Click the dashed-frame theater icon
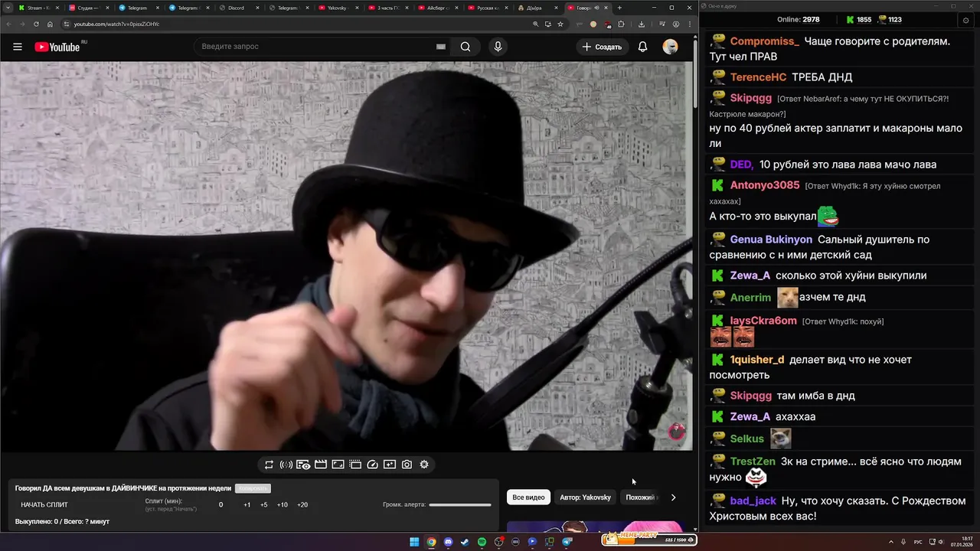 coord(355,465)
